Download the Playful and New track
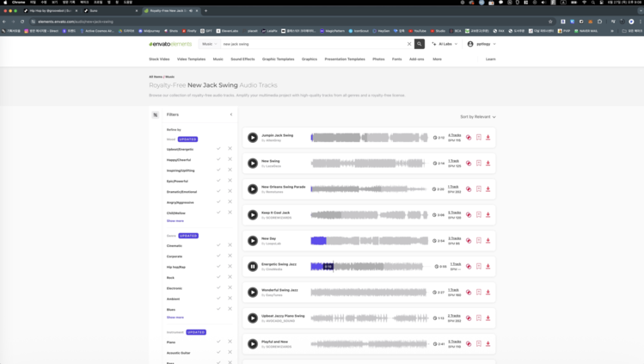This screenshot has width=644, height=364. pos(488,344)
